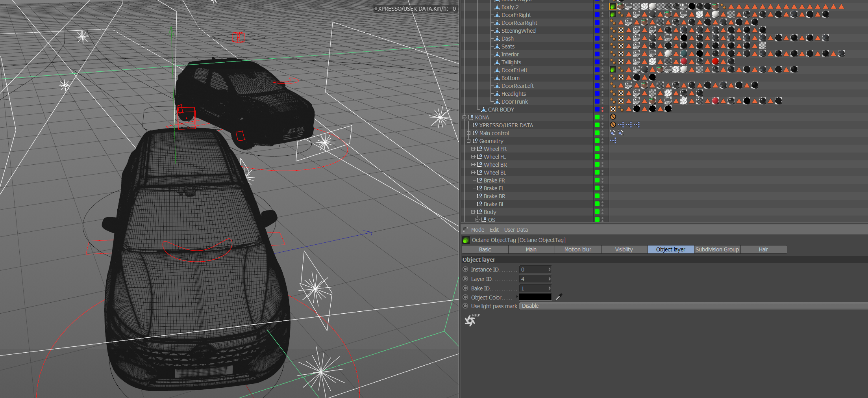The height and width of the screenshot is (398, 868).
Task: Expand the Wheel FL tree node
Action: [x=473, y=157]
